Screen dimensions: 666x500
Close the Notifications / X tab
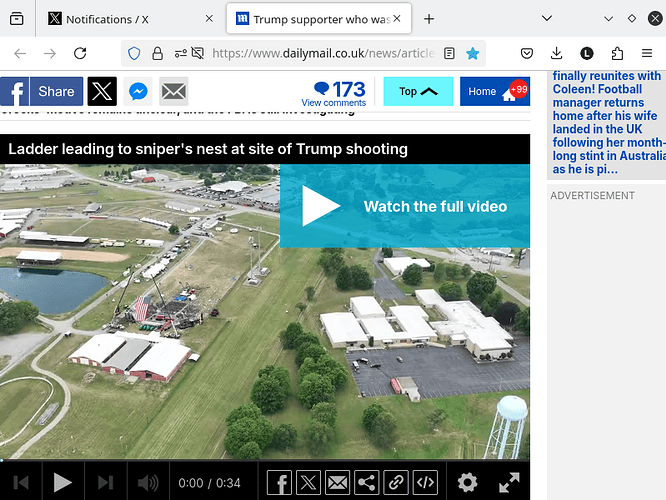pos(209,18)
